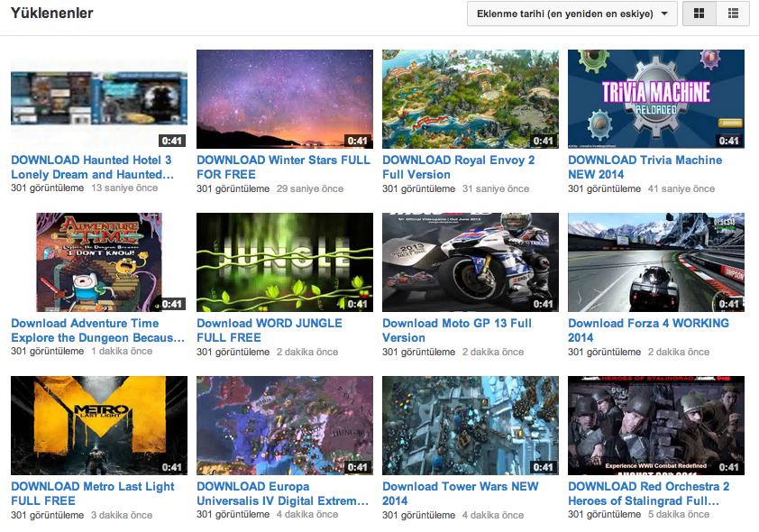This screenshot has width=759, height=532.
Task: Click 'DOWNLOAD Winter Stars FULL FOR FREE' title
Action: coord(283,167)
